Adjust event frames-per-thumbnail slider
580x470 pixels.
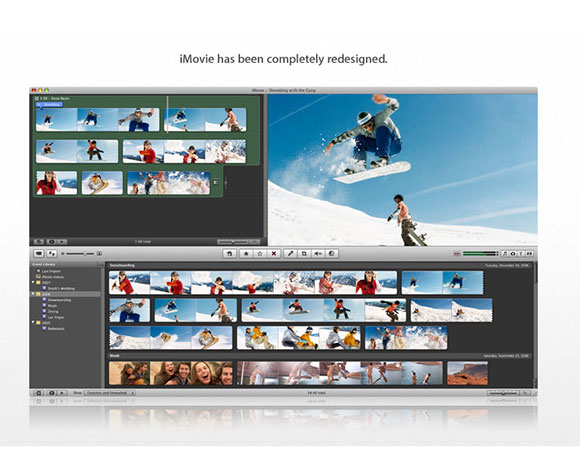tap(503, 393)
